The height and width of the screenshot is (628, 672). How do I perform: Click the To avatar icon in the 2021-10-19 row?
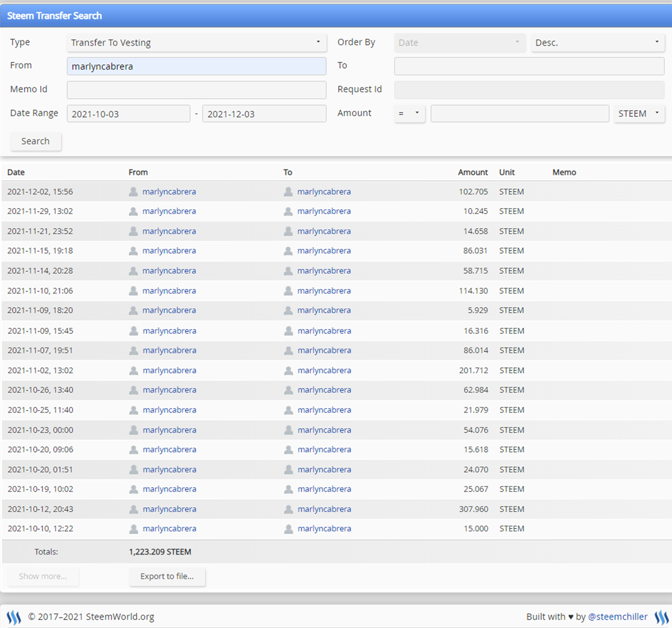[288, 490]
